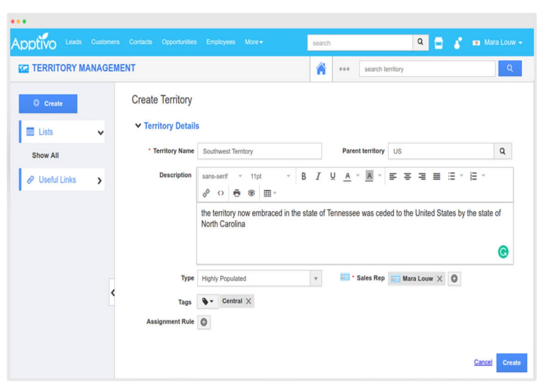Open the Mara Louw user menu

tap(498, 42)
